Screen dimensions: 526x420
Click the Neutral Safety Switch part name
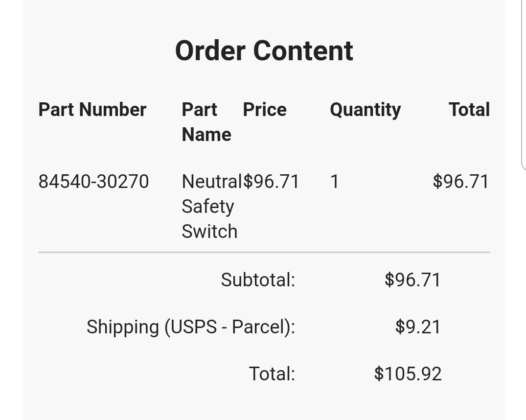tap(212, 206)
